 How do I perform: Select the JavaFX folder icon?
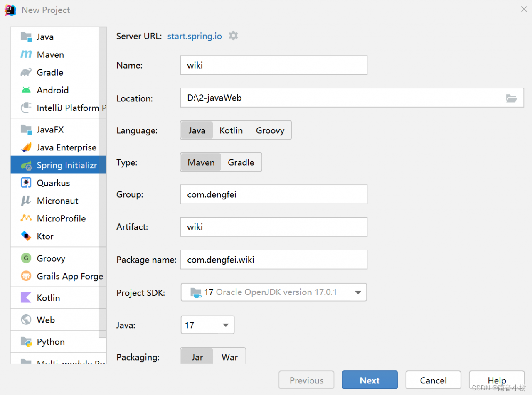[26, 130]
